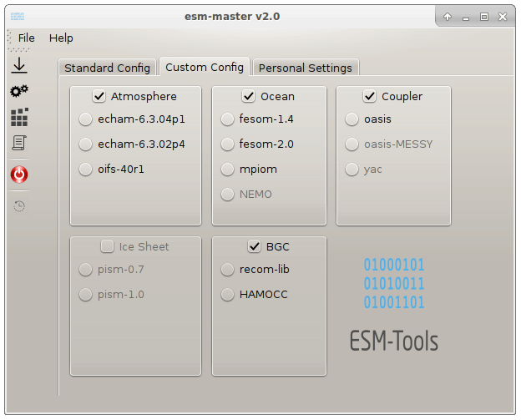Select the recom-lib radio button
The image size is (521, 420).
(x=227, y=270)
